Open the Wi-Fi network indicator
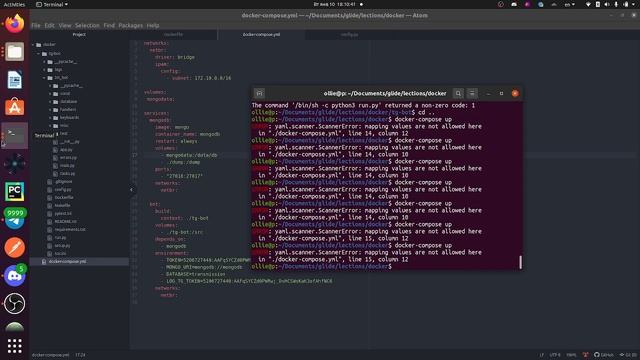This screenshot has height=360, width=640. point(588,4)
